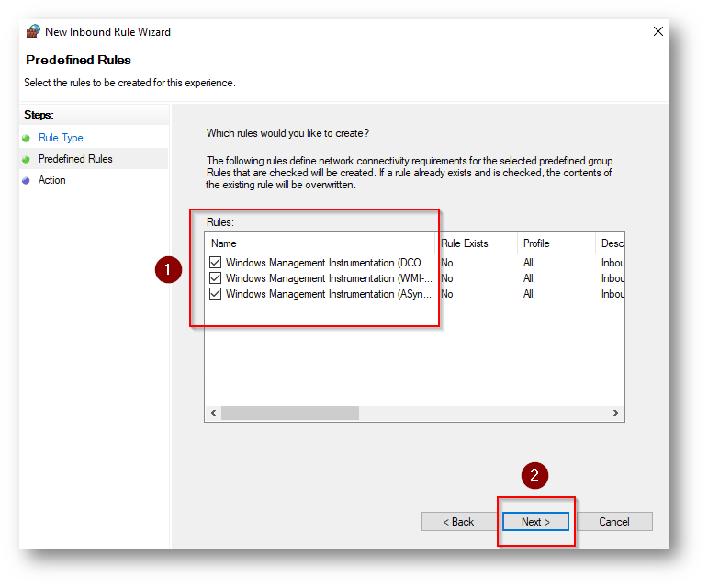Select the Windows Management Instrumentation (ASyn... row name

[x=328, y=294]
